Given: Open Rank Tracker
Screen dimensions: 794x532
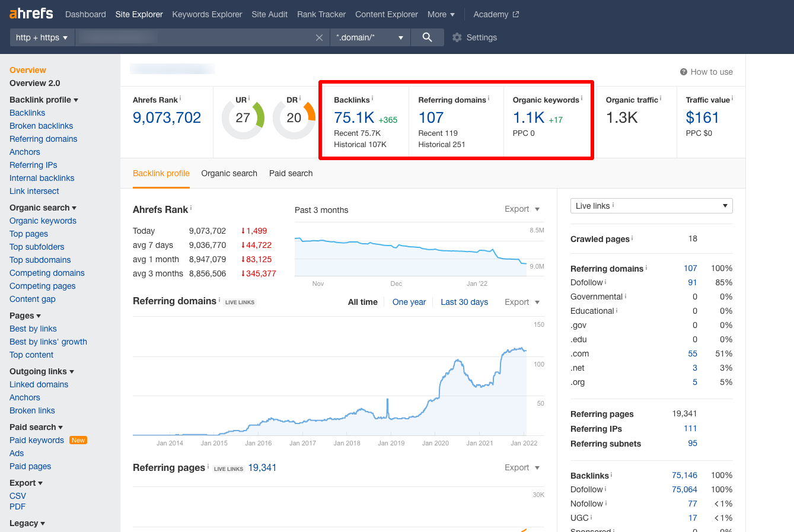Looking at the screenshot, I should tap(321, 14).
